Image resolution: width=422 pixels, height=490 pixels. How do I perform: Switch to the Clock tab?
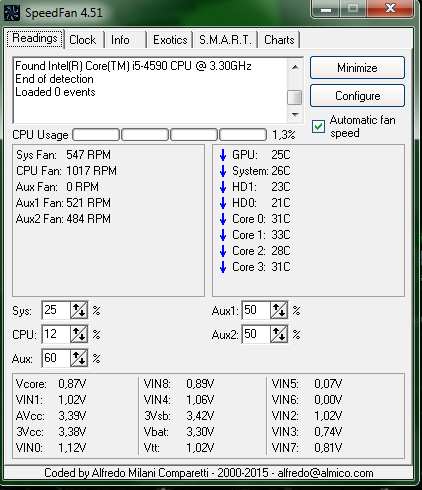83,40
